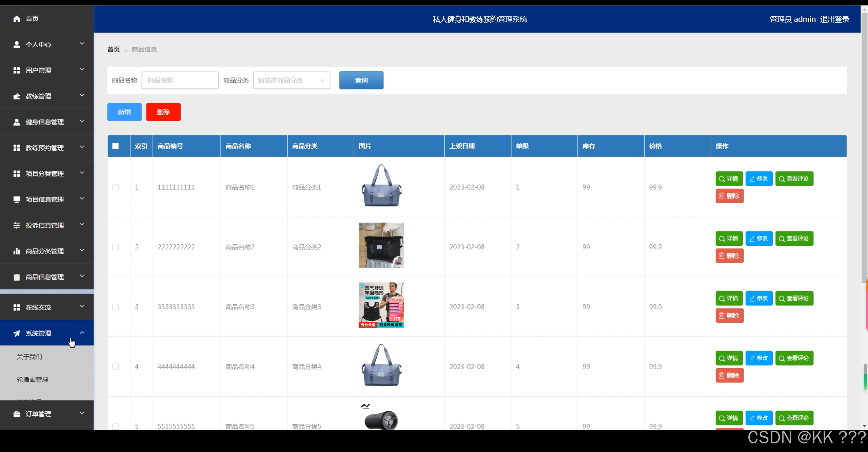Check the checkbox for row 4
Screen dimensions: 868x452
coord(116,367)
